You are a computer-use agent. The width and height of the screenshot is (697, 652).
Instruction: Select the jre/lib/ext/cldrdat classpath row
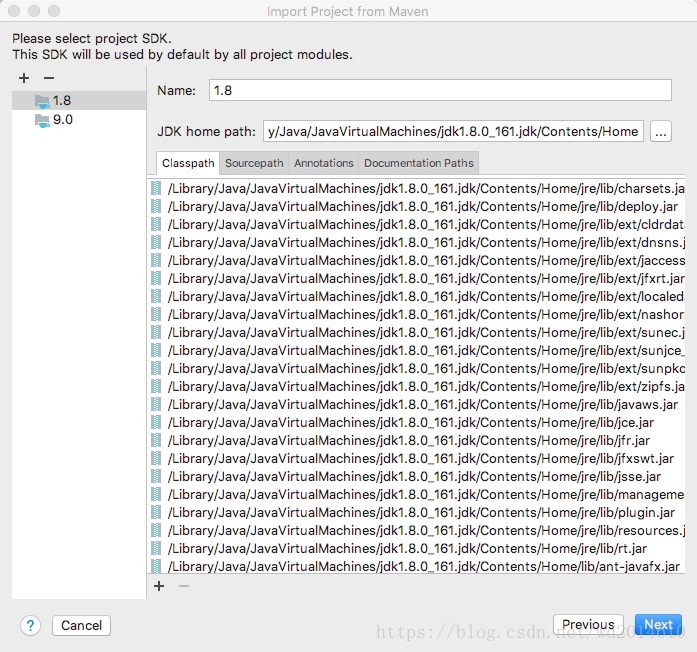point(416,224)
